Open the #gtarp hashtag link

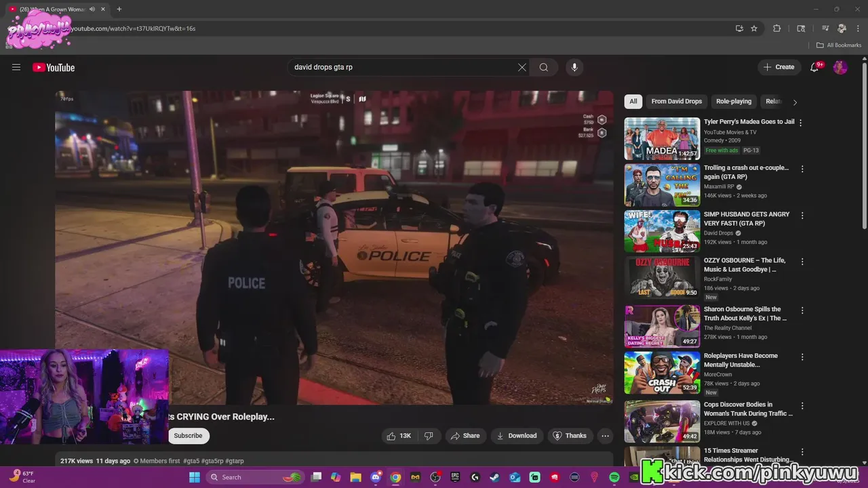click(235, 461)
